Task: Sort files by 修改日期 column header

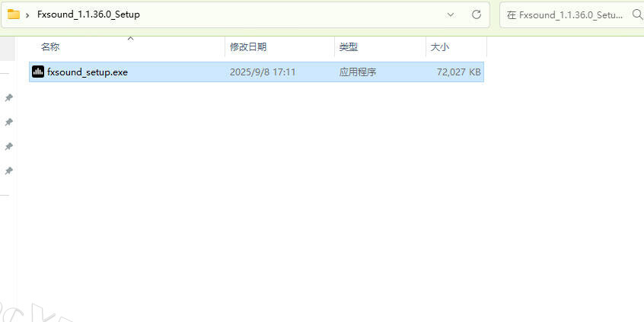Action: (248, 47)
